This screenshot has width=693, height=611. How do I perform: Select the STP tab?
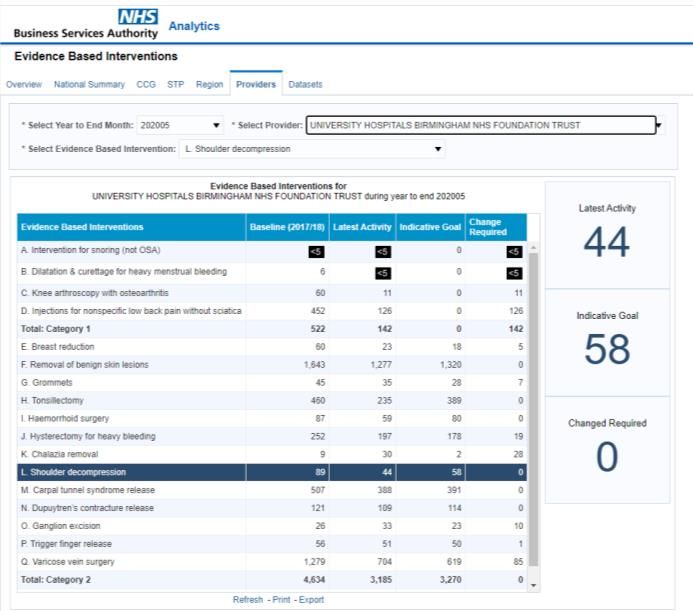(175, 84)
